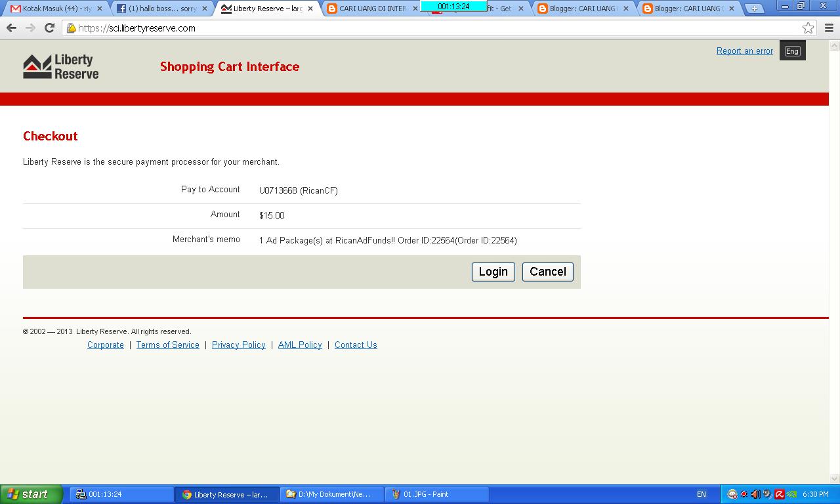This screenshot has height=504, width=840.
Task: Click the browser forward arrow
Action: [30, 28]
